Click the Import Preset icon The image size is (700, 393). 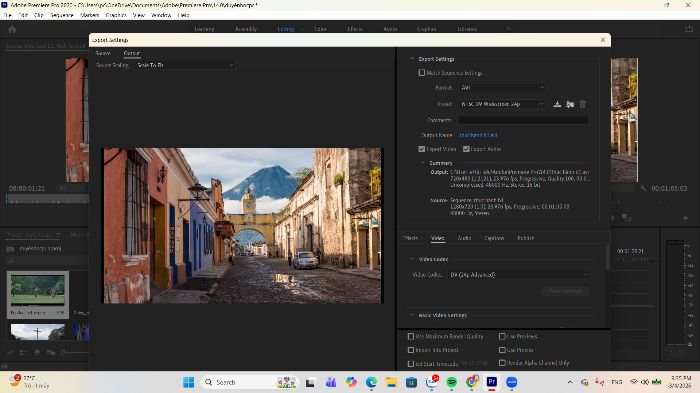tap(570, 104)
